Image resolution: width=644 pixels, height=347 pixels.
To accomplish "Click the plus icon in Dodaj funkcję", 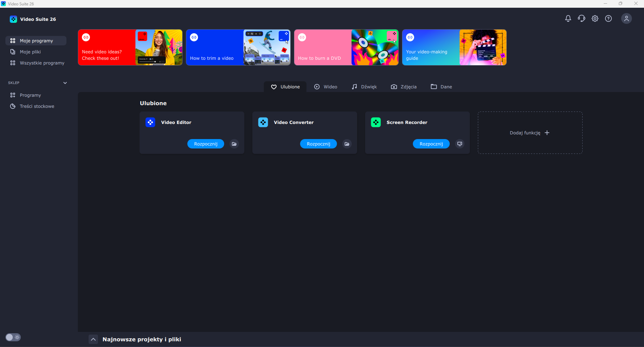I will click(547, 133).
